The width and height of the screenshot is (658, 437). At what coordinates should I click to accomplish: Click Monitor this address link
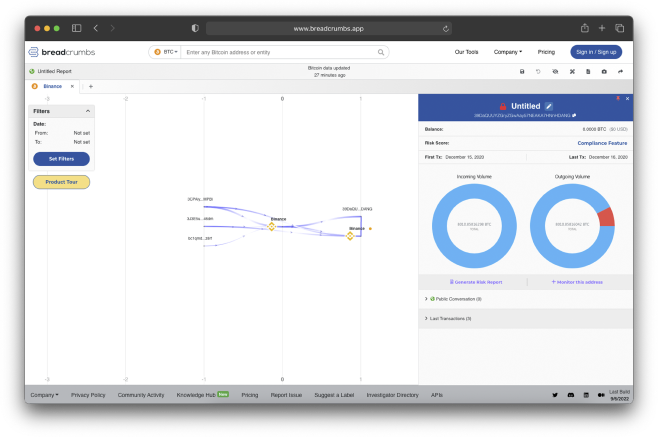tap(577, 282)
